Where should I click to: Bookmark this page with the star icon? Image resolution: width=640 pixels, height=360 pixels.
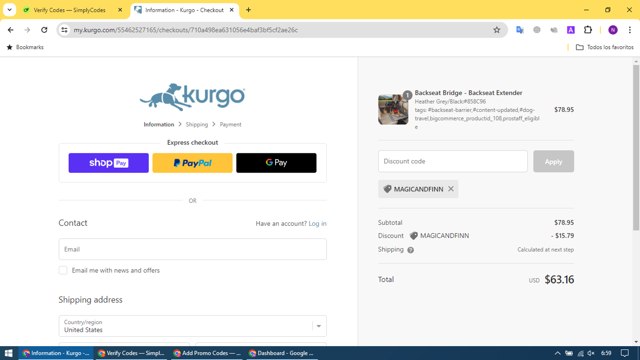tap(496, 30)
